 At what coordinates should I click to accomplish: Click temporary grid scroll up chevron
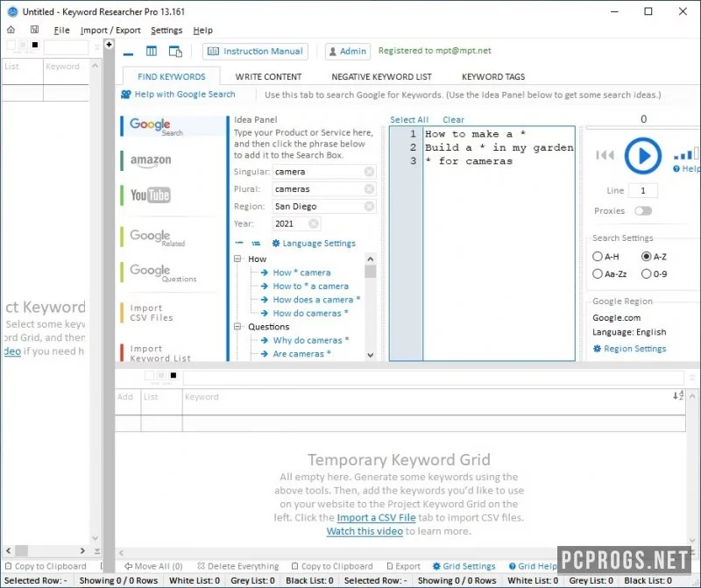coord(692,396)
